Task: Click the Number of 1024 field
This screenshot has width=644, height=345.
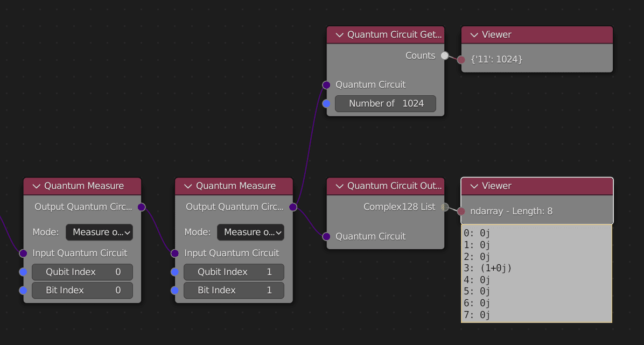Action: coord(385,103)
